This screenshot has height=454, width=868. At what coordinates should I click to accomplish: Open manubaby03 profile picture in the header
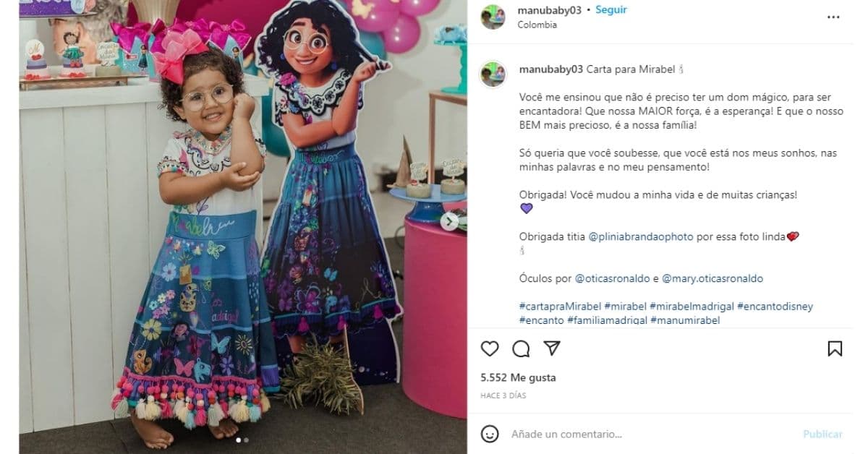(x=493, y=17)
